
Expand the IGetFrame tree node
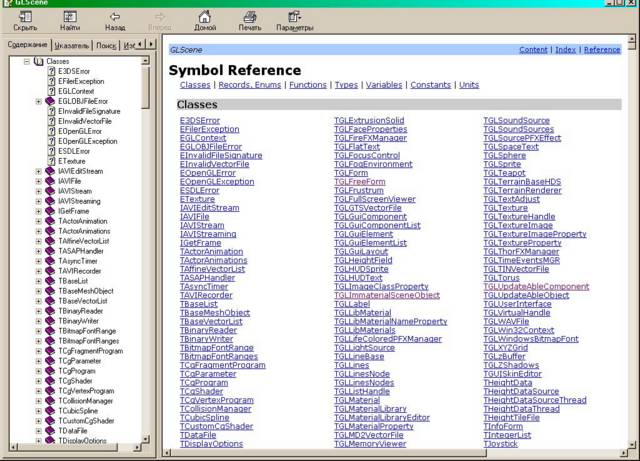(38, 211)
